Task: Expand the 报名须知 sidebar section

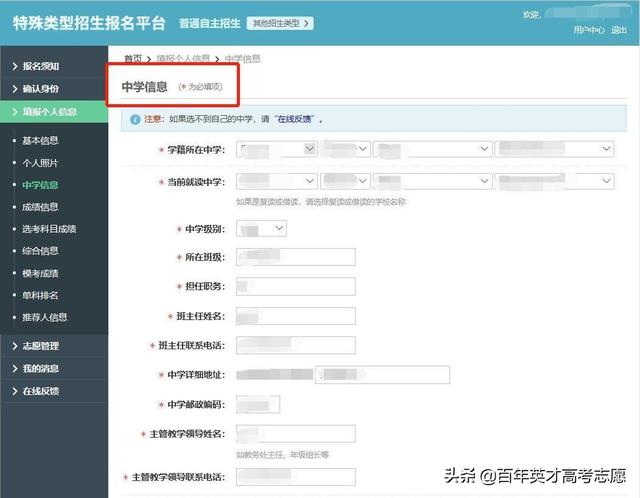Action: click(x=54, y=66)
